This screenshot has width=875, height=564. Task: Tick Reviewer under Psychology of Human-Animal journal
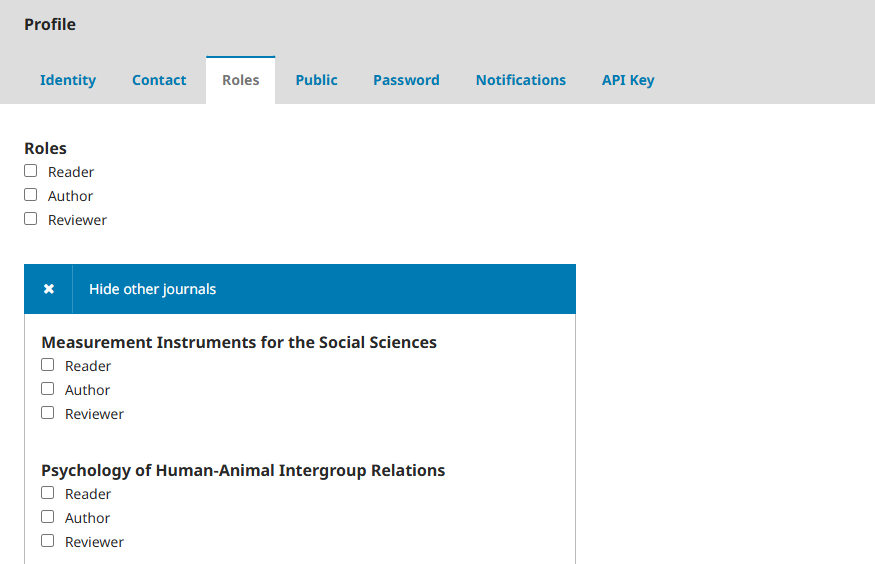pyautogui.click(x=48, y=541)
